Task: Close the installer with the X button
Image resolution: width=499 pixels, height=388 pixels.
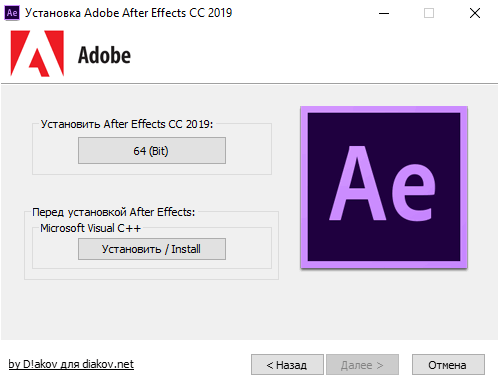Action: coord(475,13)
